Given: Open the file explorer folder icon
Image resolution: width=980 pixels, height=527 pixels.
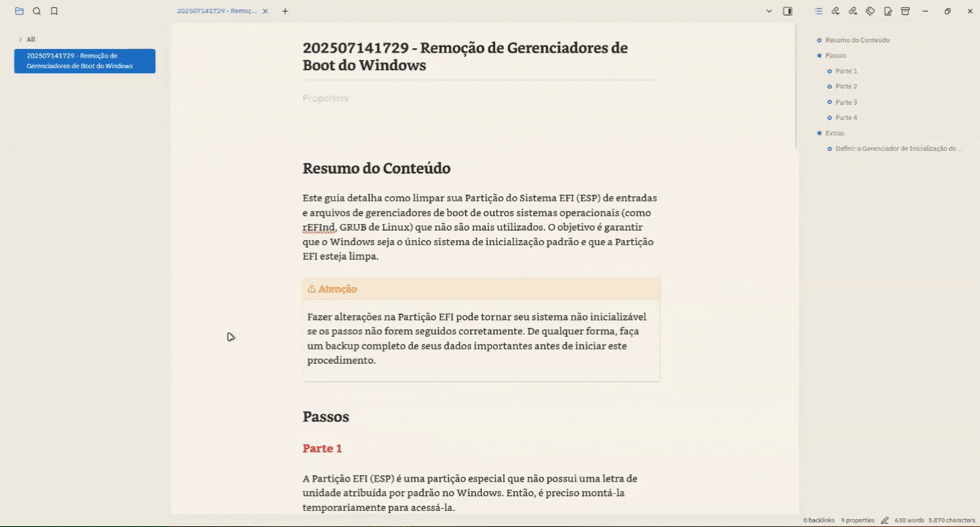Looking at the screenshot, I should (19, 11).
